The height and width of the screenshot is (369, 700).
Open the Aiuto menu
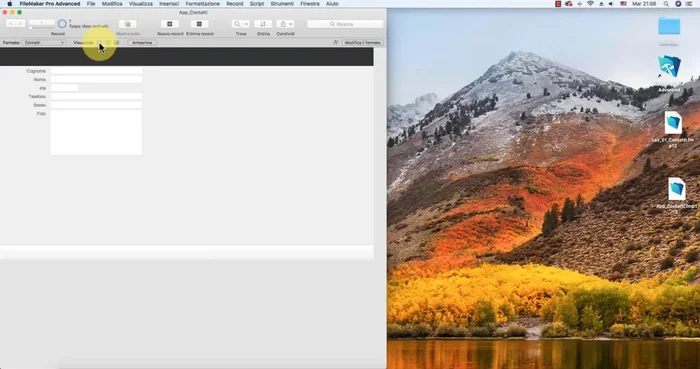click(332, 4)
